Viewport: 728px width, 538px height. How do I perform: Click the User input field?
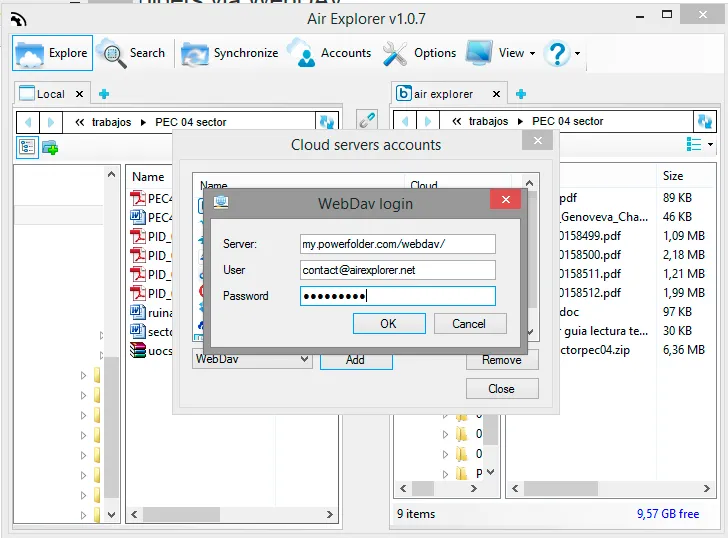tap(397, 270)
